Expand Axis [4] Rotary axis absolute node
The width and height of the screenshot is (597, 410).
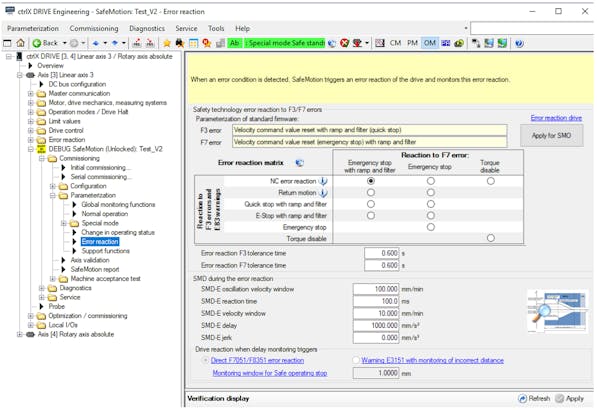point(19,334)
